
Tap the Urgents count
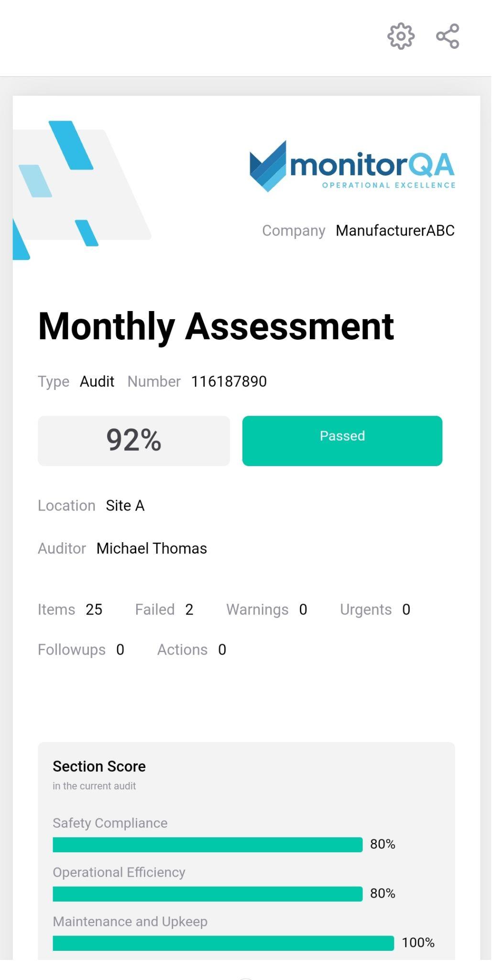pyautogui.click(x=406, y=610)
